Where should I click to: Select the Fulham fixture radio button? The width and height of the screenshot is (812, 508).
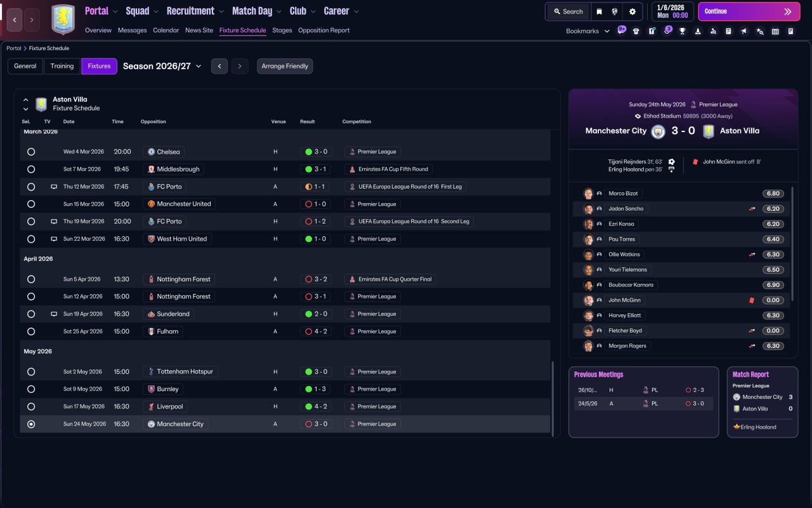(31, 331)
